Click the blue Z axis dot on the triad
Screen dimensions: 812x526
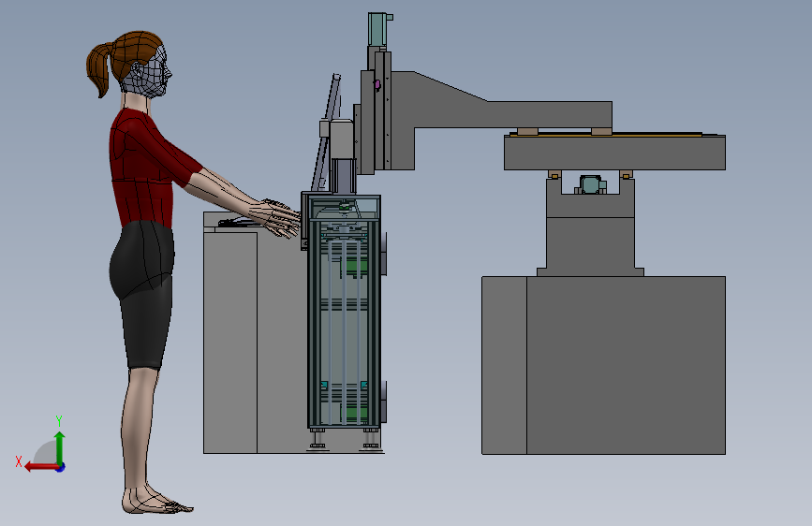coord(61,467)
